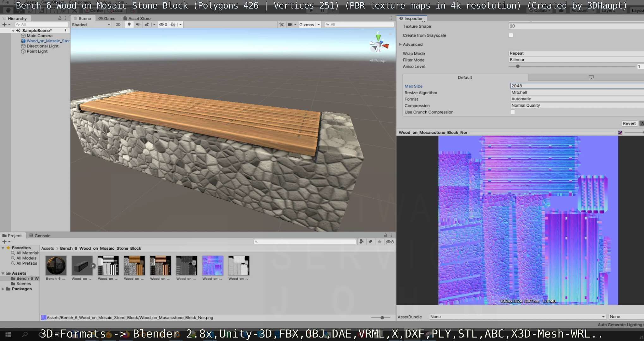Open Scene view tab options dots
Viewport: 644px width, 341px height.
tap(391, 18)
